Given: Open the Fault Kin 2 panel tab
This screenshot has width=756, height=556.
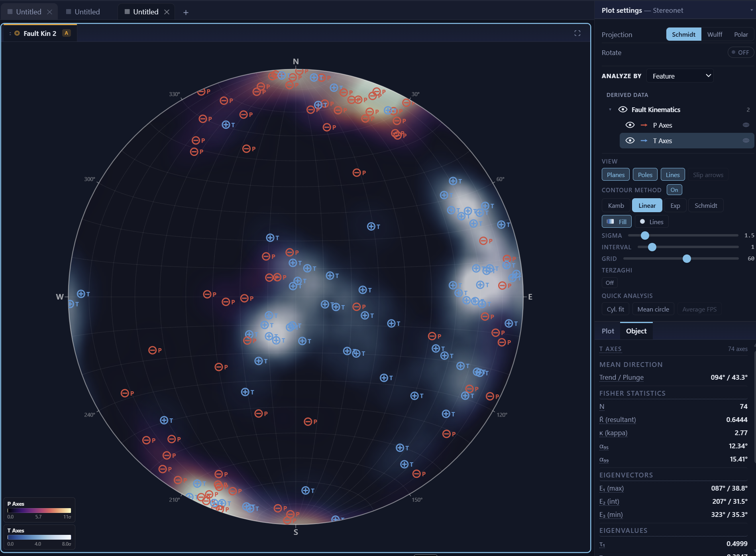Looking at the screenshot, I should click(x=40, y=33).
